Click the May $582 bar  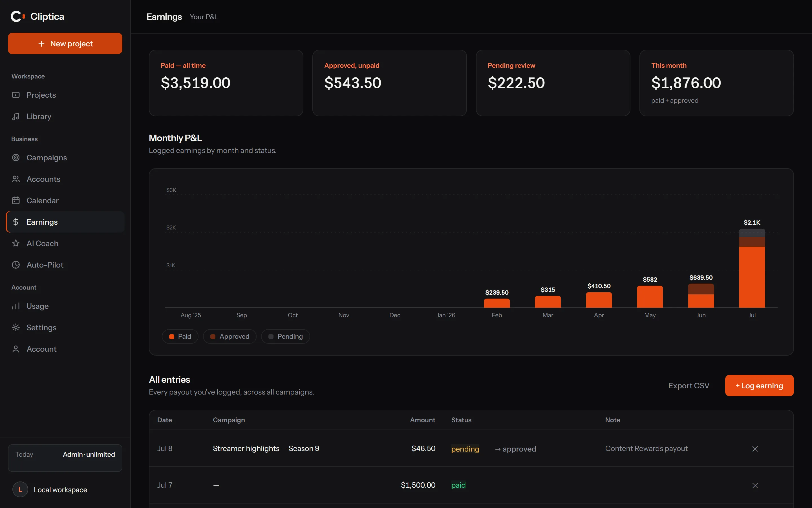(650, 297)
